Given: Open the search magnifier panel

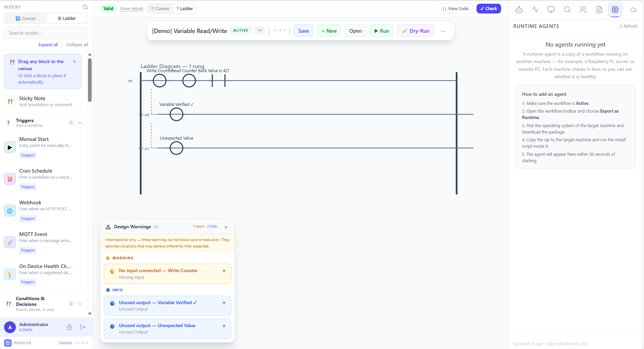Looking at the screenshot, I should [567, 9].
